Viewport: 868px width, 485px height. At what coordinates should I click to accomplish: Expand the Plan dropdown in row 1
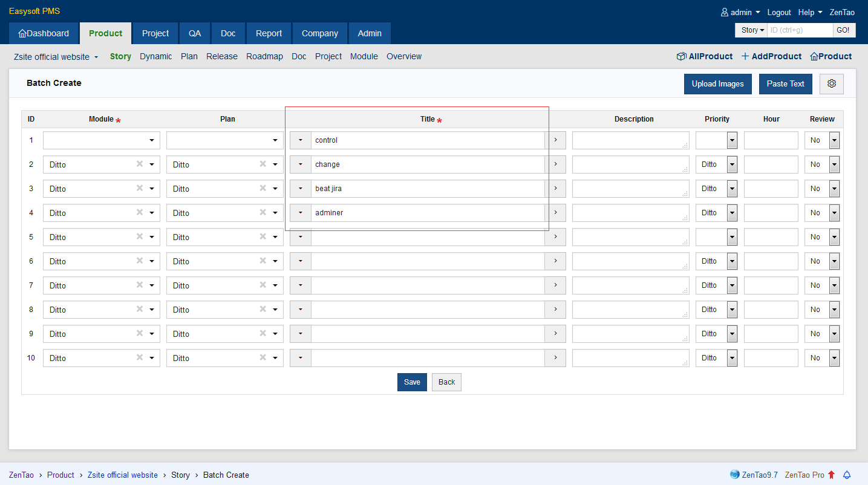(275, 140)
